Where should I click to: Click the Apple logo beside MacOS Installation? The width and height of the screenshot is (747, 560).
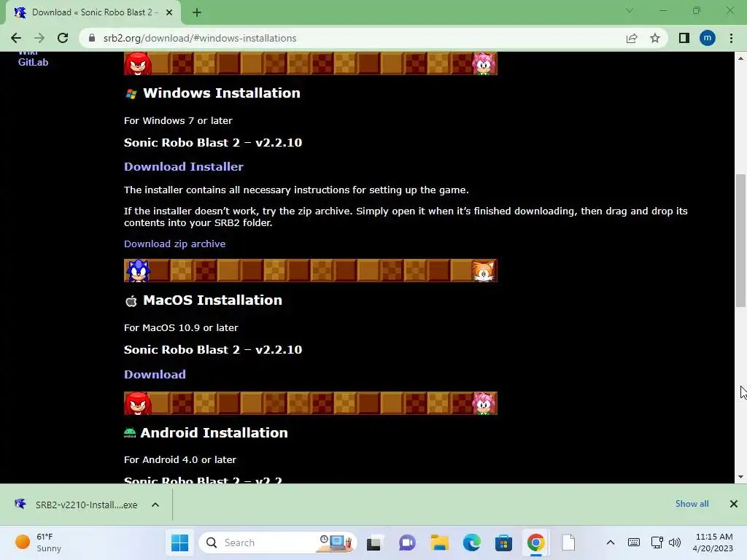click(131, 301)
